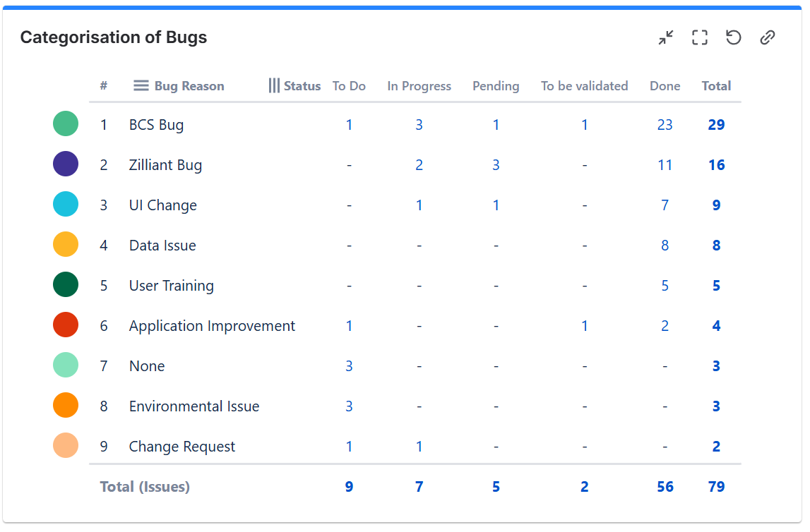810x532 pixels.
Task: Click the minimize gadget arrows icon
Action: pyautogui.click(x=665, y=38)
